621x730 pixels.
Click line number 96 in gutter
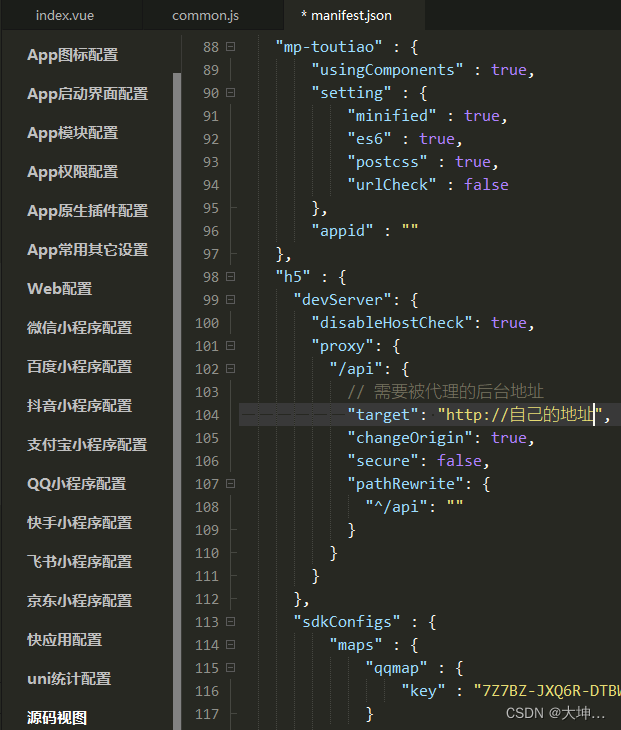[211, 231]
